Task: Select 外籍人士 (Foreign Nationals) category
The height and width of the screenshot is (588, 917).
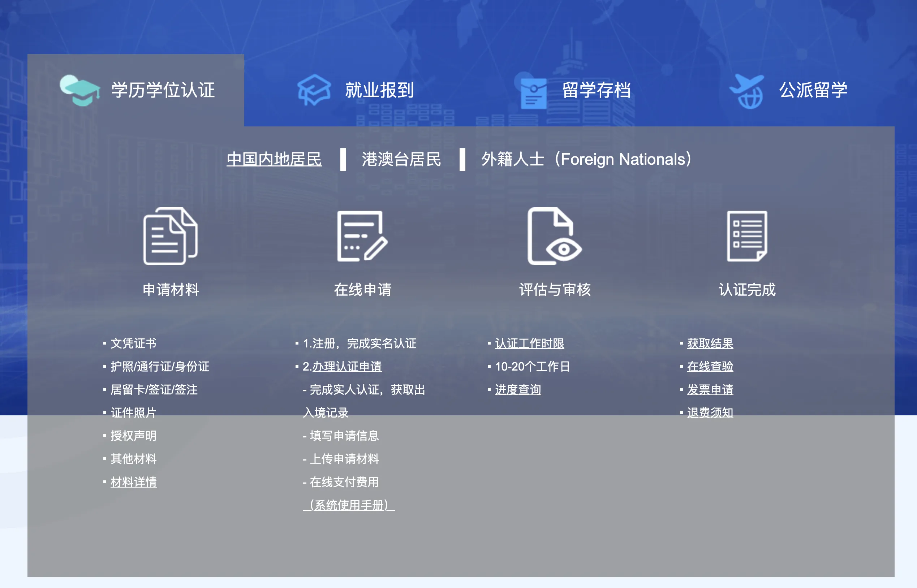Action: pos(586,159)
